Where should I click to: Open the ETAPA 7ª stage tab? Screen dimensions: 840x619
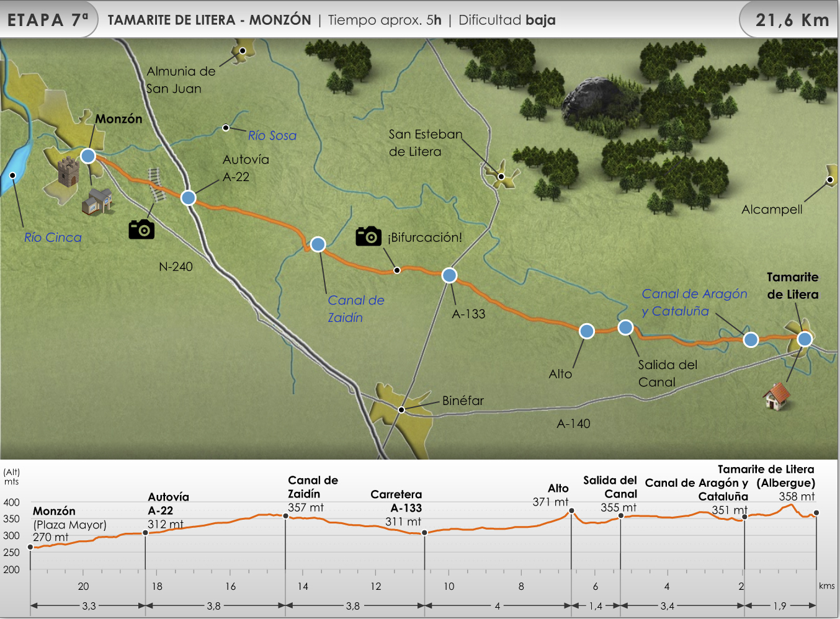tap(48, 20)
